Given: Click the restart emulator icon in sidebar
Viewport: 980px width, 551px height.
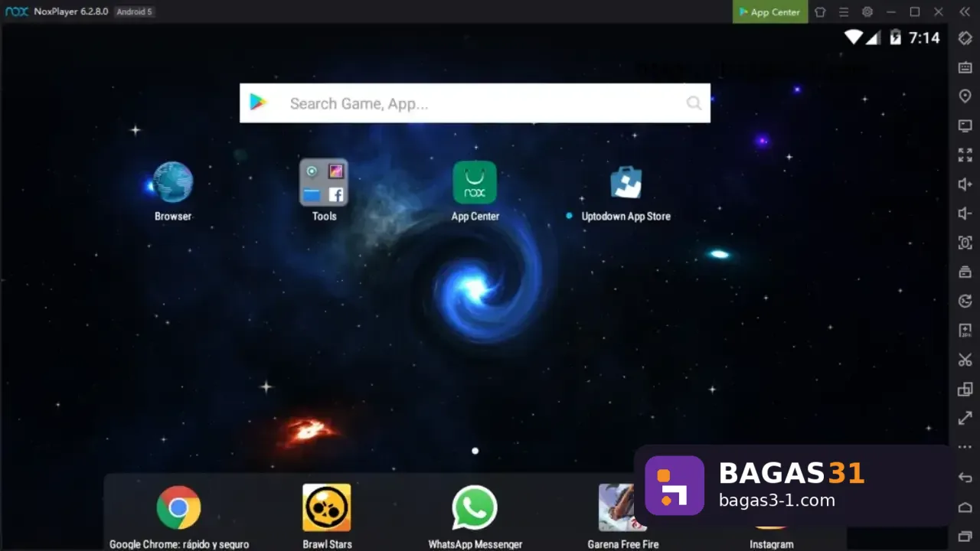Looking at the screenshot, I should (965, 301).
